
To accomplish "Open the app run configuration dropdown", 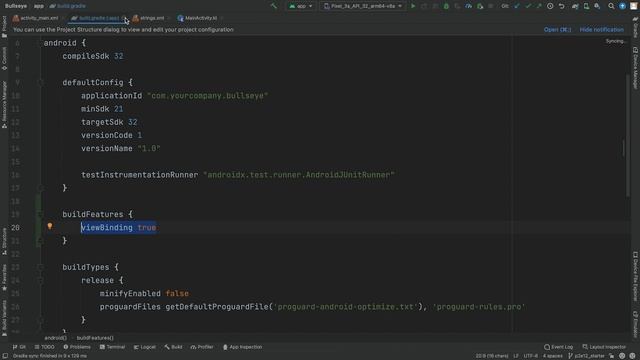I will [301, 6].
